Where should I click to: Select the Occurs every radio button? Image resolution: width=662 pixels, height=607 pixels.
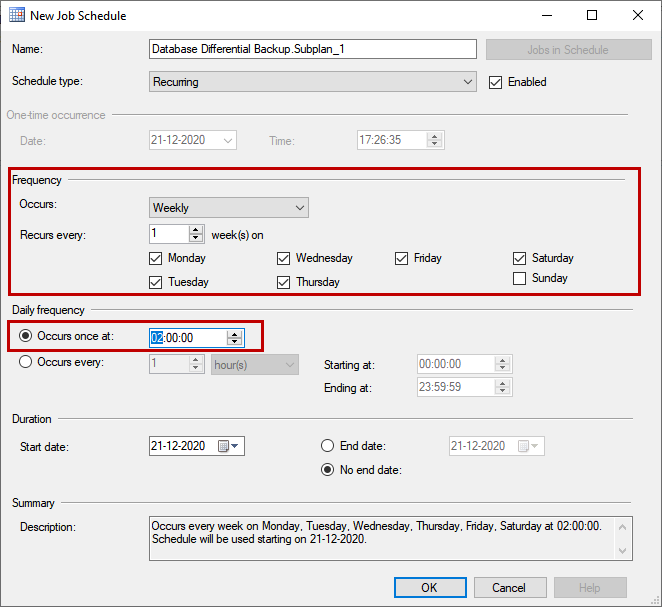click(x=26, y=363)
